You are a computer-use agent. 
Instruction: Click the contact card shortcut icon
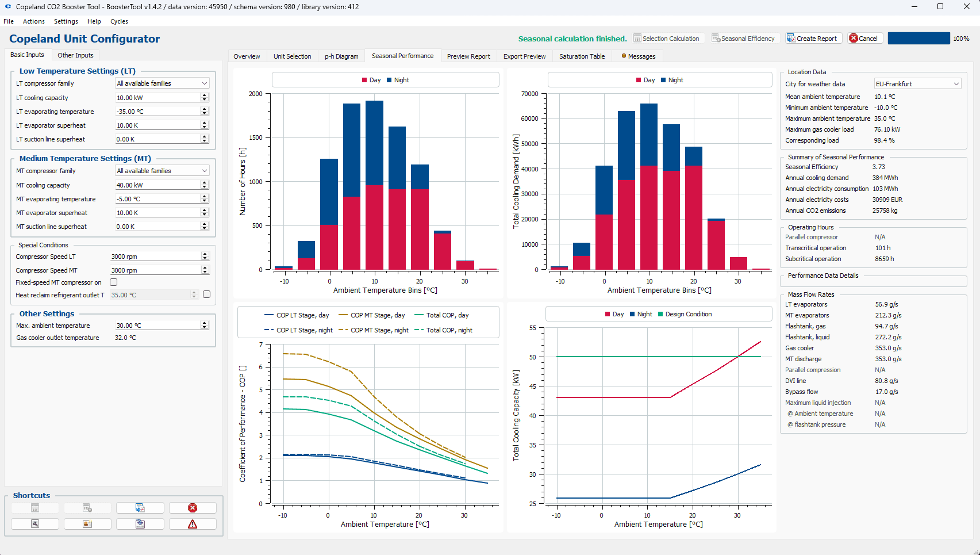(x=87, y=524)
